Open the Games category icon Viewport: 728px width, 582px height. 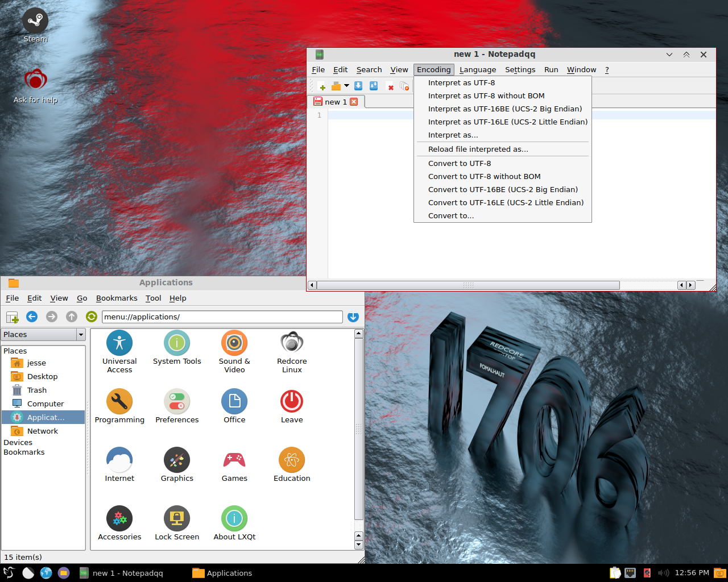pyautogui.click(x=234, y=460)
